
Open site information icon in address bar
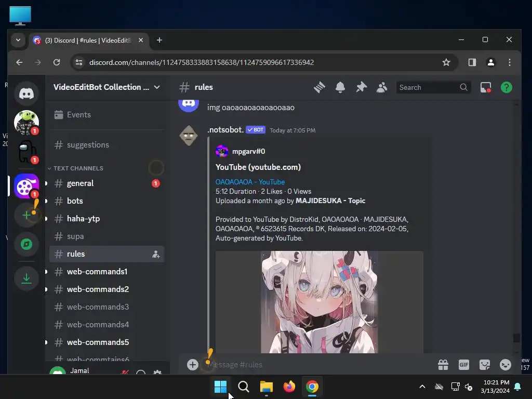79,62
